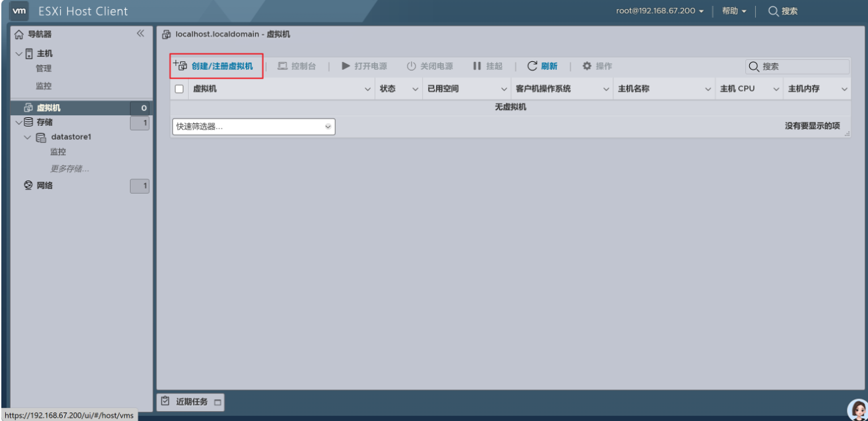Select Networking in navigator

tap(44, 186)
